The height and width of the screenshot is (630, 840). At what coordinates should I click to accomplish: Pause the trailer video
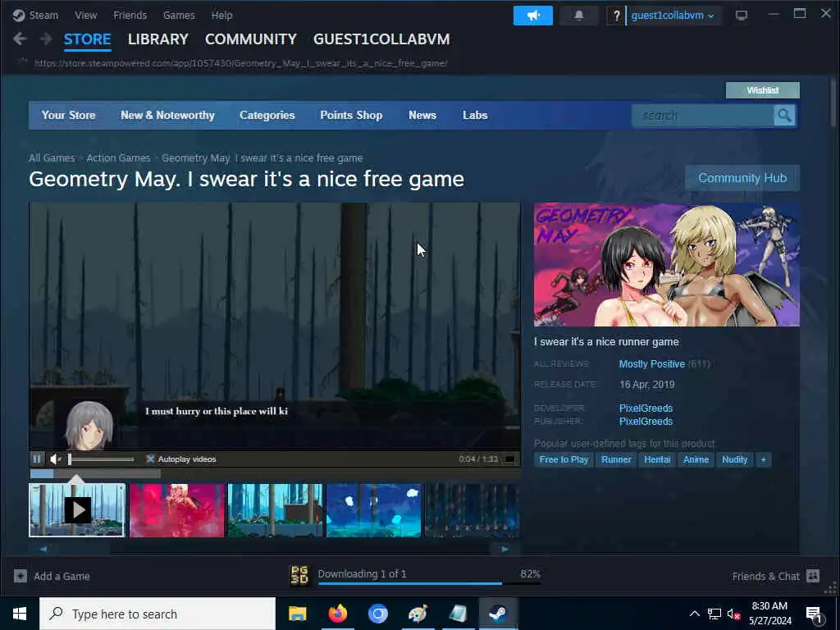(x=36, y=459)
